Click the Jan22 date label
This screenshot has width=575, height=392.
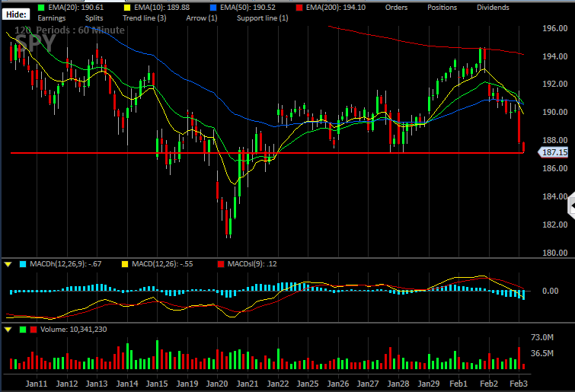277,384
